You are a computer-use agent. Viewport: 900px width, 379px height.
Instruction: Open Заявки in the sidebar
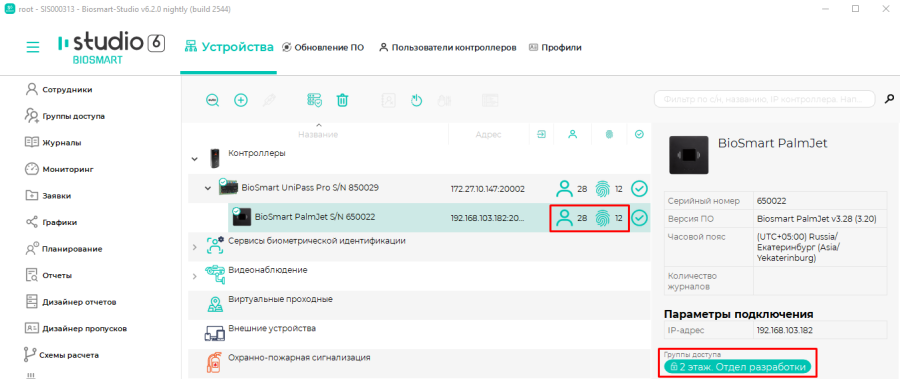pos(48,196)
